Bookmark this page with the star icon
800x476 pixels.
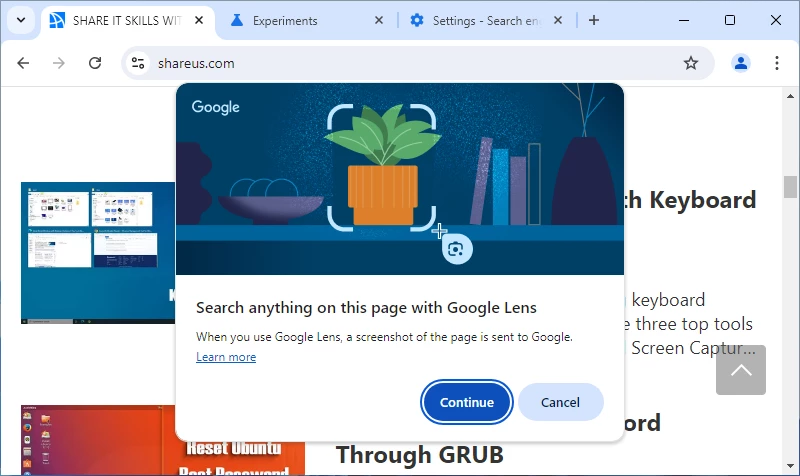[x=691, y=63]
